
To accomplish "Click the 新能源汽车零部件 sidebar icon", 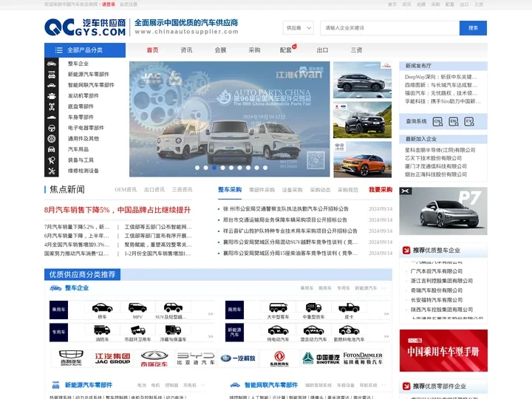I will [x=52, y=75].
